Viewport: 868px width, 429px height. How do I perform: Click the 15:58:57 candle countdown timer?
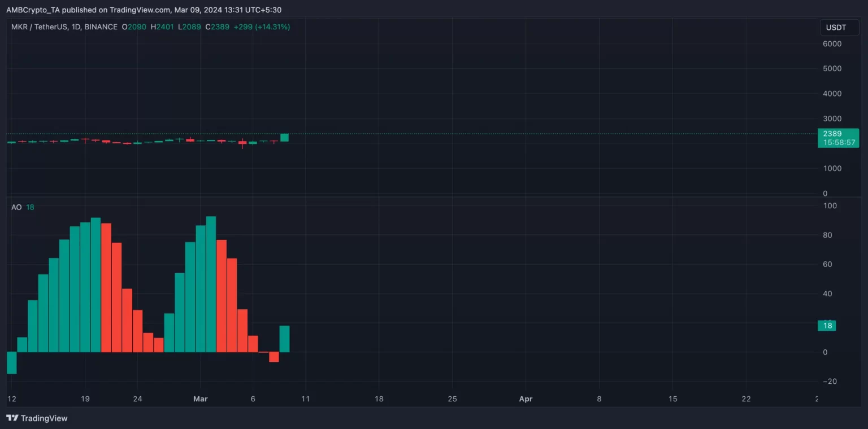pos(839,143)
